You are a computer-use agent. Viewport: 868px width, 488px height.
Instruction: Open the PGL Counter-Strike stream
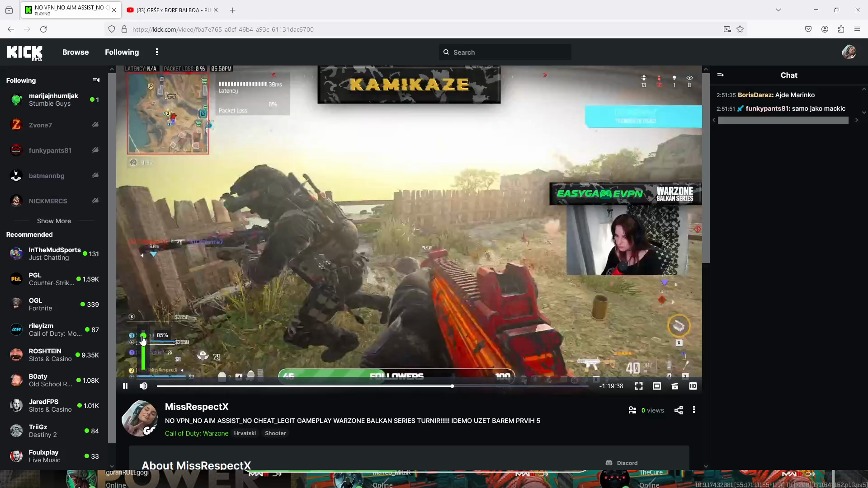(x=54, y=279)
